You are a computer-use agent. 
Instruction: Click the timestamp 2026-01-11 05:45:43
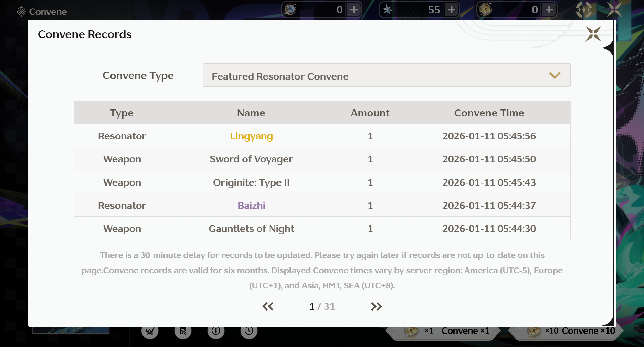tap(489, 182)
